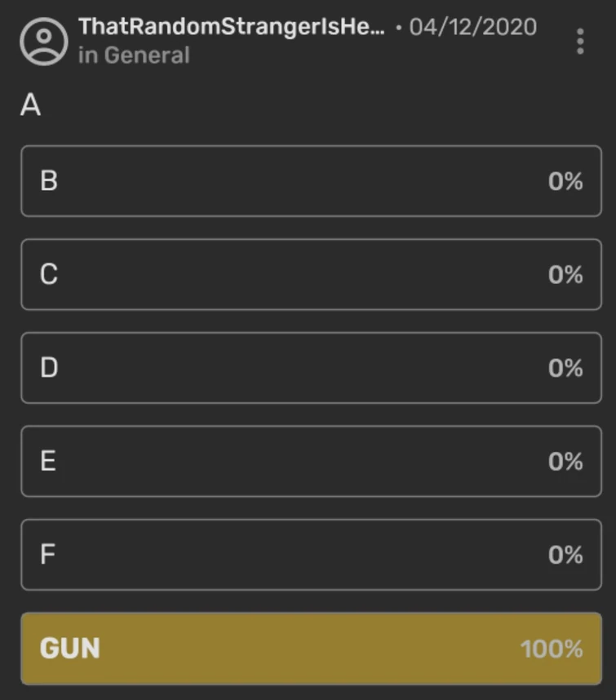Click the 0% result for option F
The height and width of the screenshot is (700, 616).
(565, 555)
